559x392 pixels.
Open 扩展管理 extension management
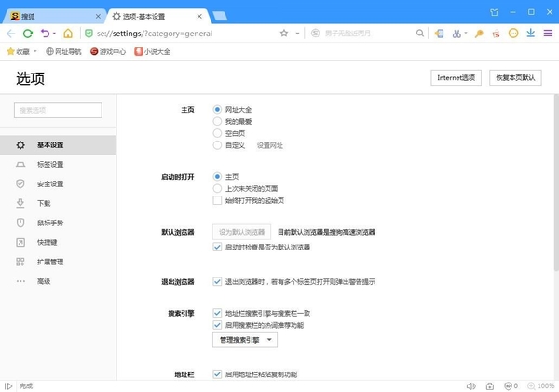coord(50,262)
